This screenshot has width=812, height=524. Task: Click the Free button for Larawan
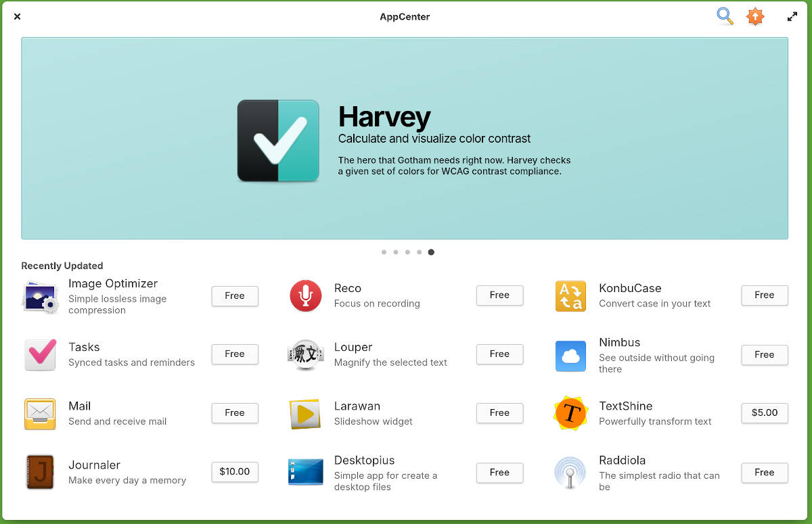[499, 412]
